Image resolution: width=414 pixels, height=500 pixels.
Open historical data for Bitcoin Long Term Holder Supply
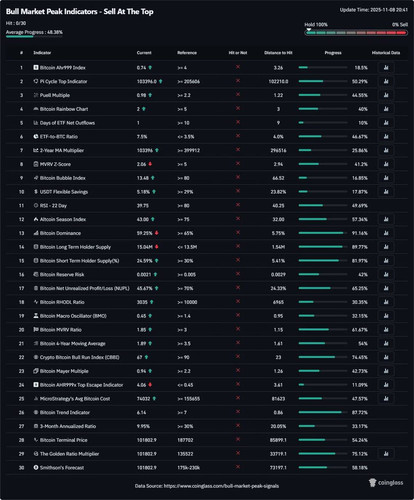[386, 247]
